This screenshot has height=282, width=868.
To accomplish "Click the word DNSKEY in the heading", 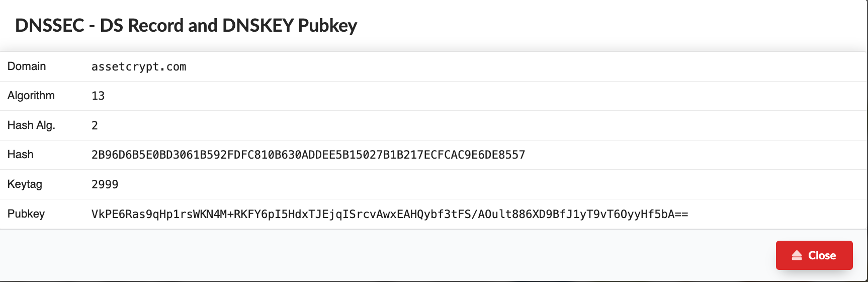I will (258, 25).
